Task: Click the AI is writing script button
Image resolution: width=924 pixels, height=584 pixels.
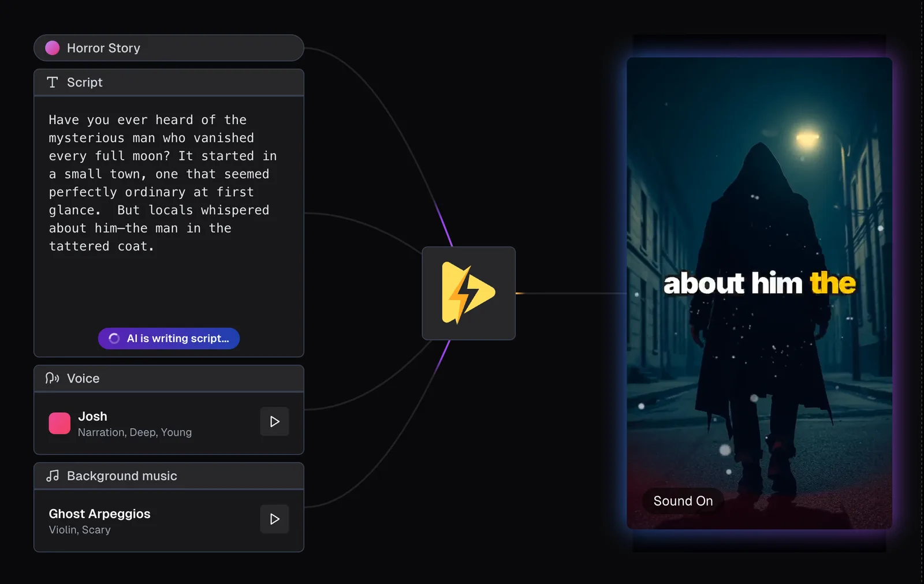Action: pyautogui.click(x=169, y=338)
